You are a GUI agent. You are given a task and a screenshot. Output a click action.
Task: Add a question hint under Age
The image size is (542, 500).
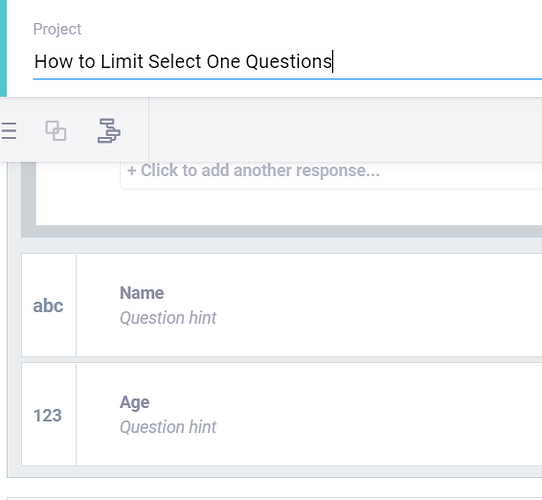pos(168,427)
